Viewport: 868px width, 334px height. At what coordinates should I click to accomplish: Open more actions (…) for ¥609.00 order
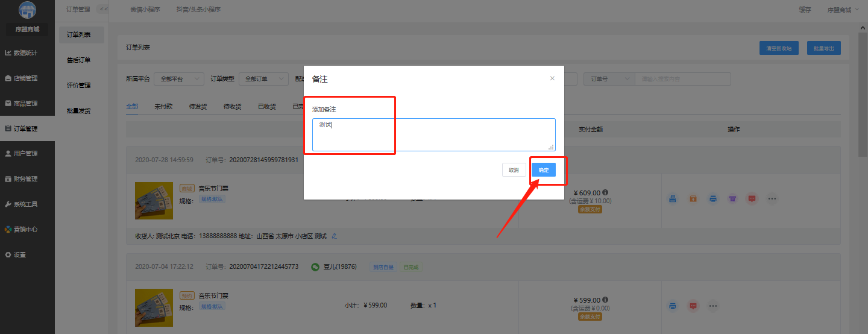tap(772, 198)
